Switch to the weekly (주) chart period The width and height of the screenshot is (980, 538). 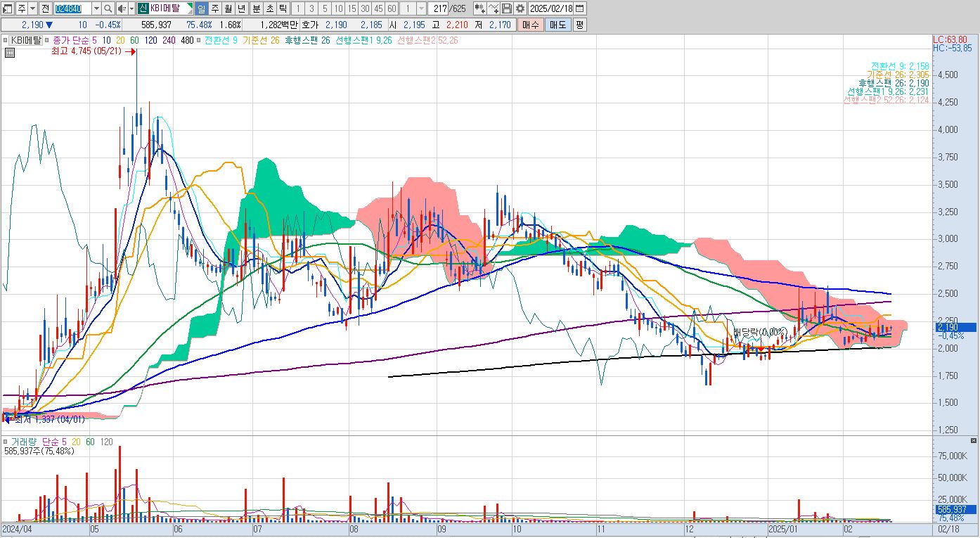coord(214,8)
